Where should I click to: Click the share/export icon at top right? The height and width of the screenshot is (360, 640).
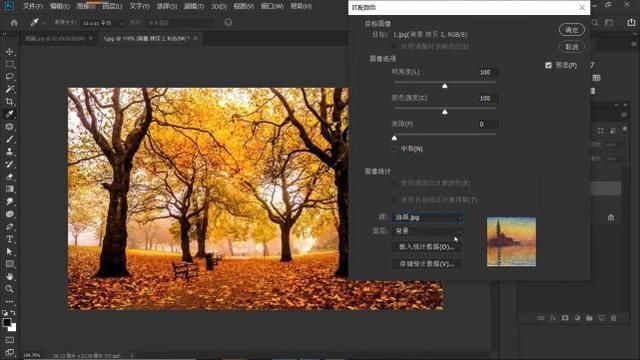coord(631,23)
